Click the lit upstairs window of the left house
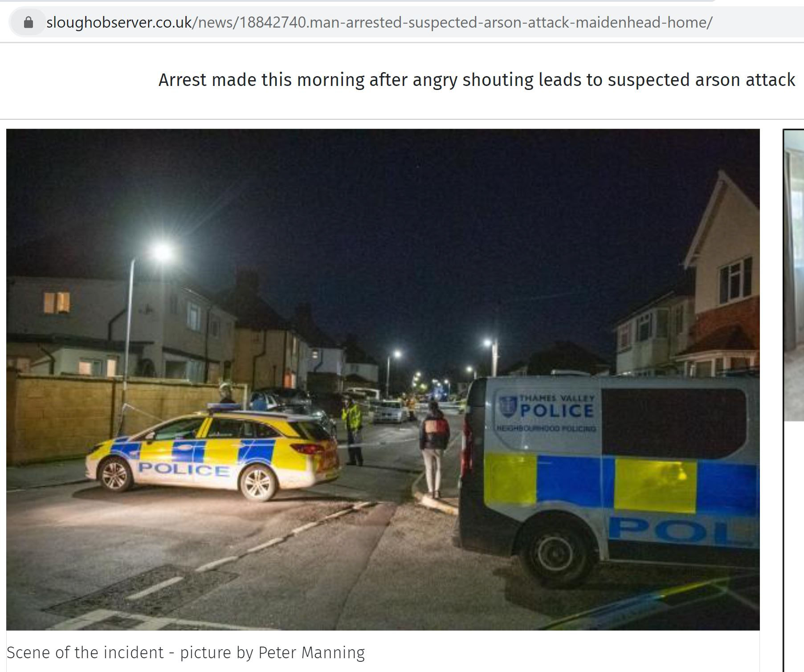 click(57, 303)
